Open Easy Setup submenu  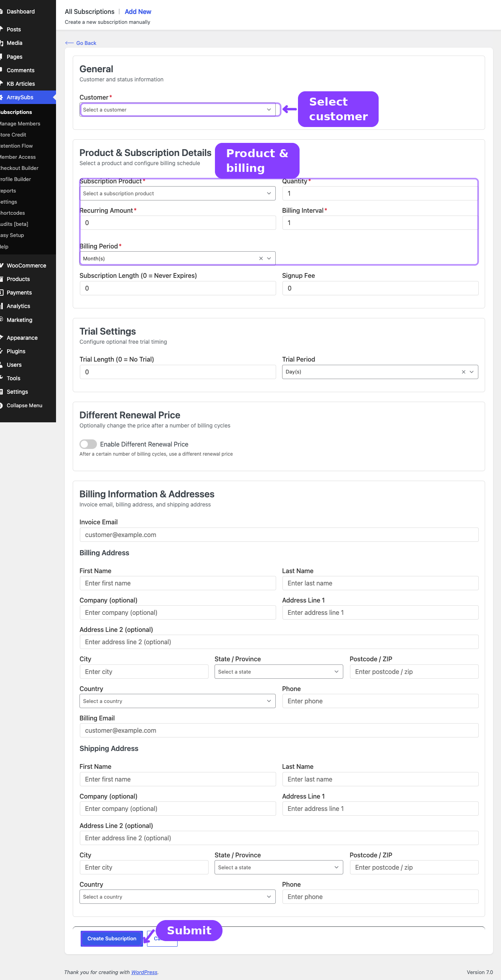[12, 235]
